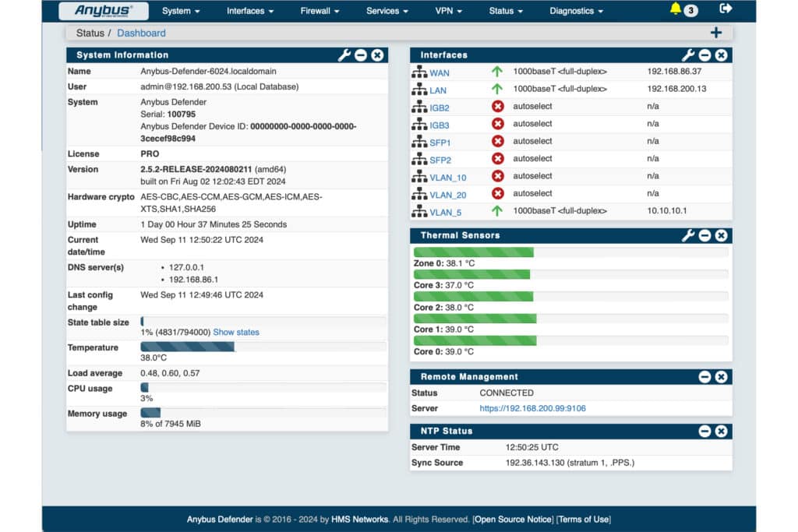Click the Show states link
Image resolution: width=798 pixels, height=532 pixels.
coord(235,332)
